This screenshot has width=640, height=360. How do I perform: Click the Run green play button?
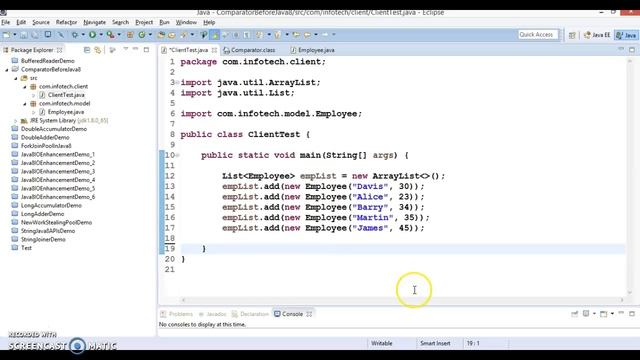(93, 35)
